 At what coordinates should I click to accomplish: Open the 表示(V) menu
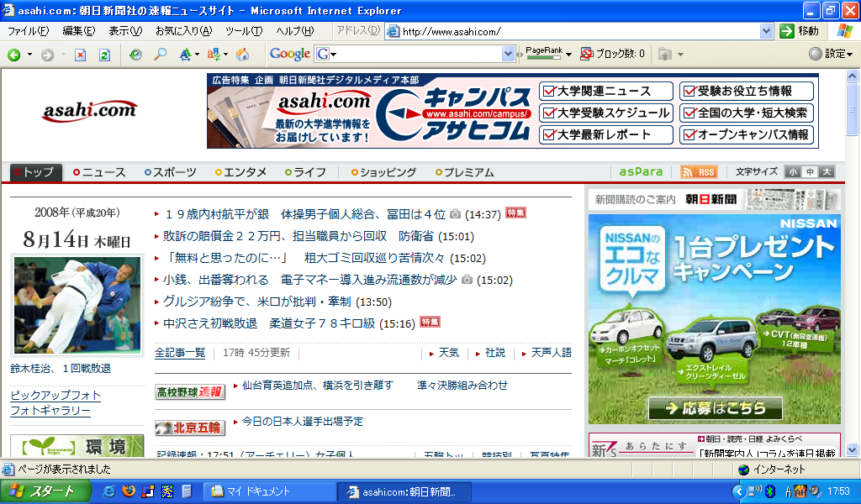125,31
